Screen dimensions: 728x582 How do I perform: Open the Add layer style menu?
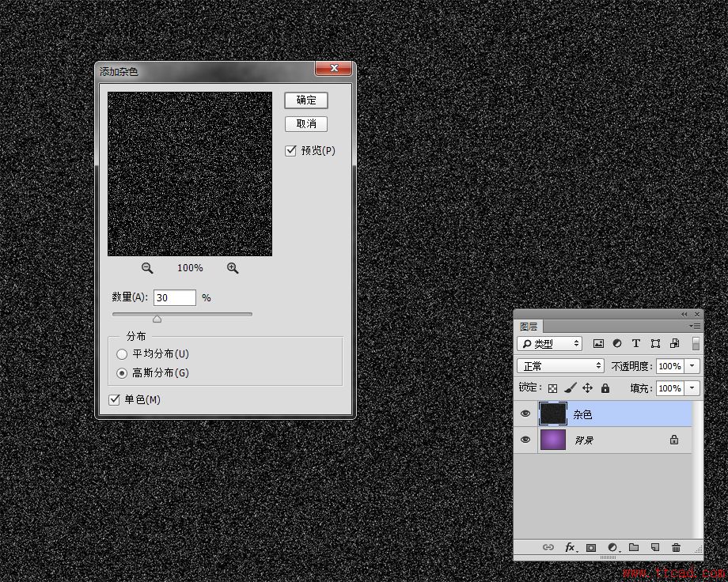point(571,547)
